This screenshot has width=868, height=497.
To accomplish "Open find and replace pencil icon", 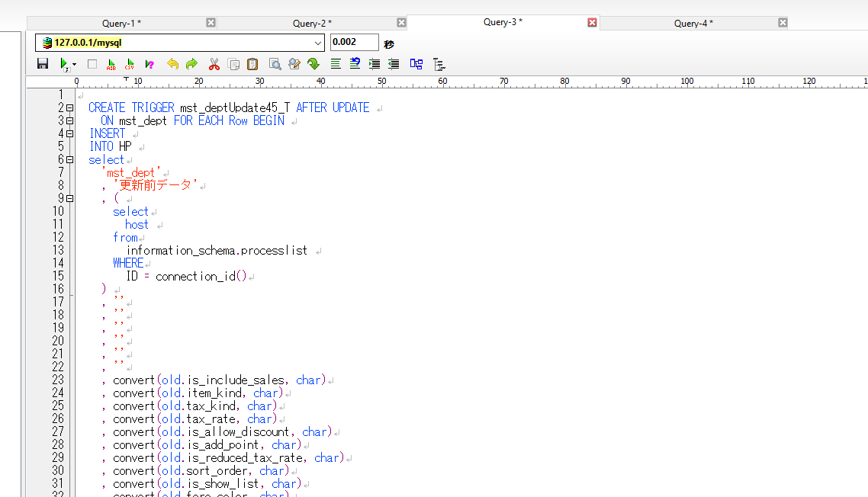I will click(294, 64).
